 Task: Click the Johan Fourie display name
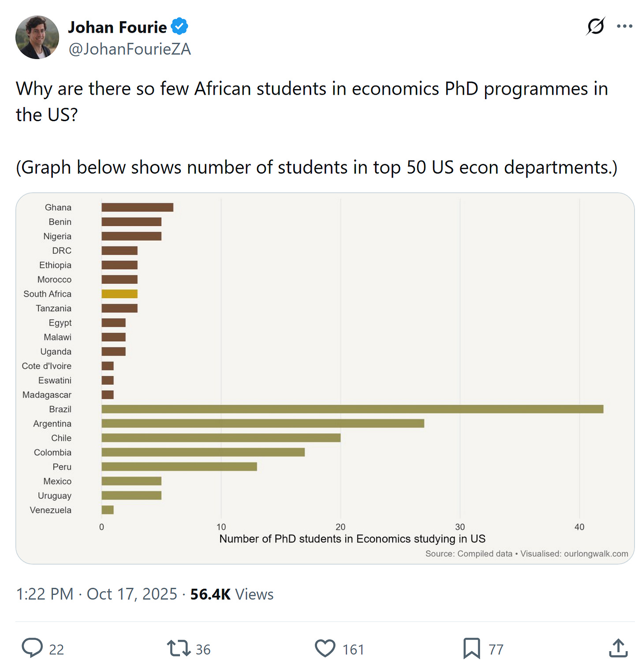(x=117, y=27)
